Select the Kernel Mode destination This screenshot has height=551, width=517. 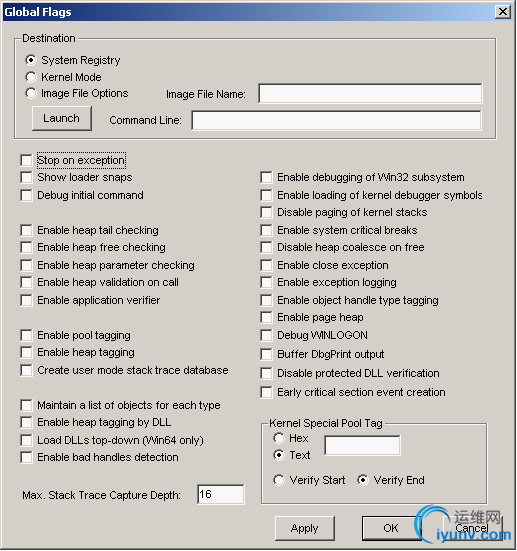(31, 77)
